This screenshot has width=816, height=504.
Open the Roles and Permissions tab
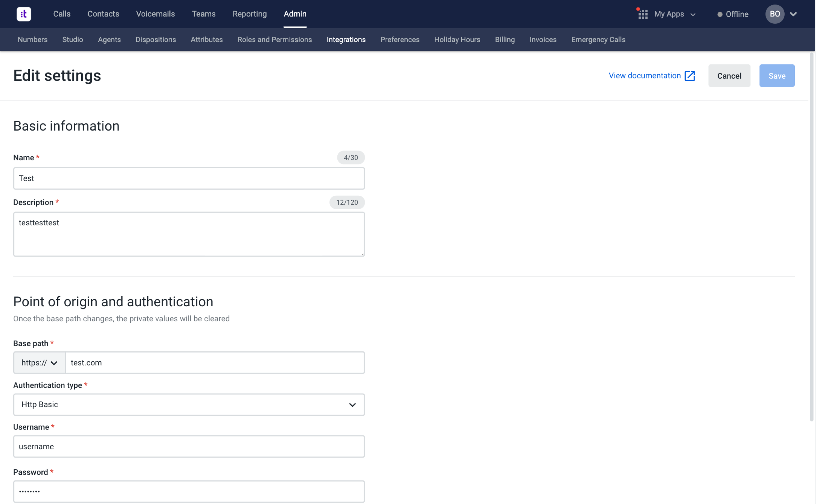[x=275, y=40]
